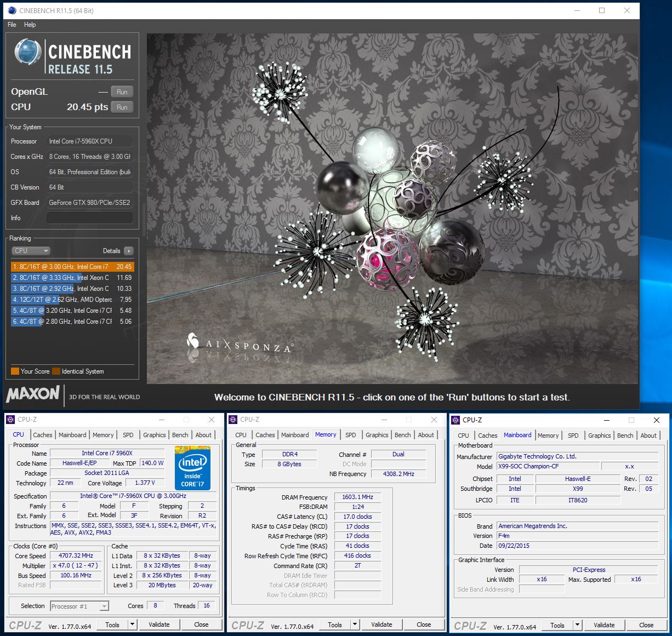Image resolution: width=672 pixels, height=636 pixels.
Task: Click the BIOS date 09/22/2015
Action: 578,546
